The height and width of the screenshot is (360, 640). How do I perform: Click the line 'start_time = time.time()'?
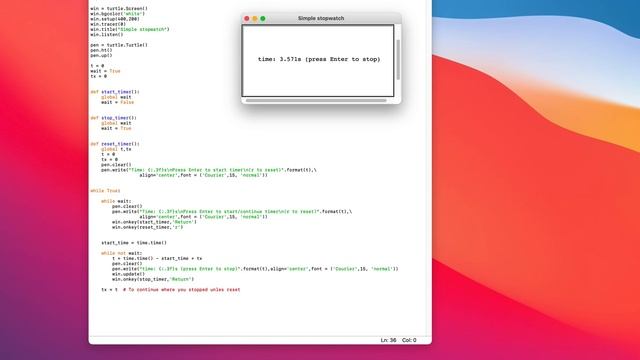[x=134, y=243]
